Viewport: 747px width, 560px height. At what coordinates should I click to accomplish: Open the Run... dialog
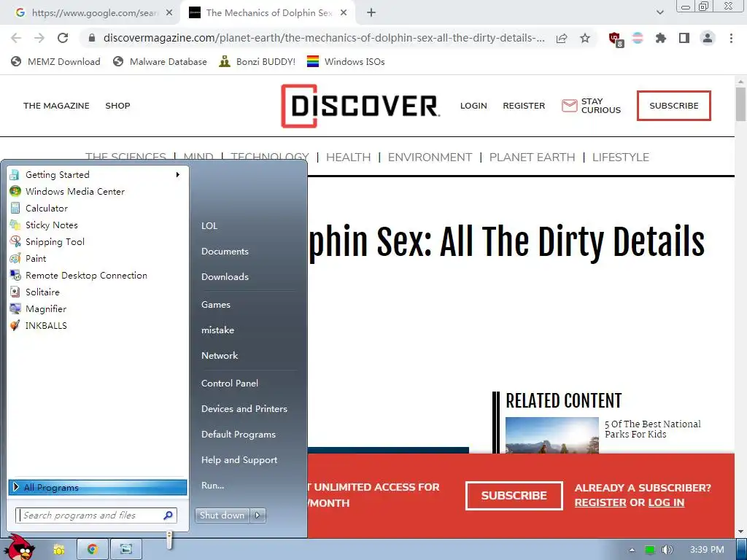(212, 486)
